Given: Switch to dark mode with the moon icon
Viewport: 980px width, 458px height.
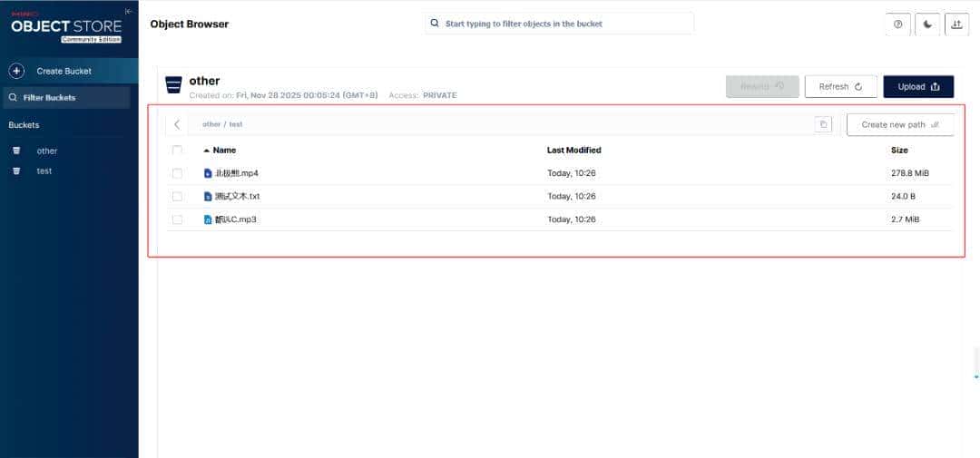Looking at the screenshot, I should pos(927,24).
